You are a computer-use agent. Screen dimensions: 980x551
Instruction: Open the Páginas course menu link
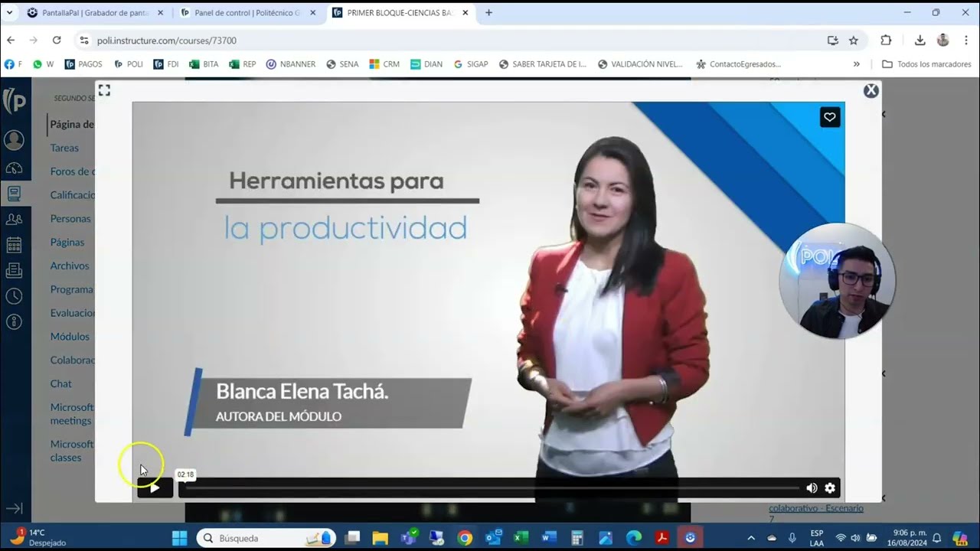67,242
